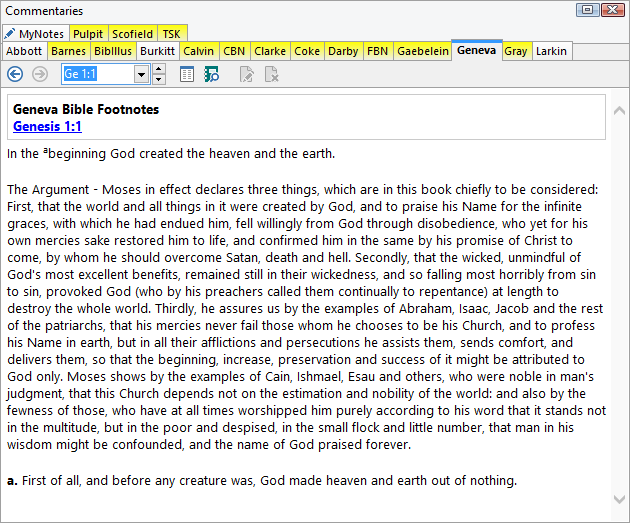Click the bold 'a.' footnote label

pyautogui.click(x=12, y=480)
